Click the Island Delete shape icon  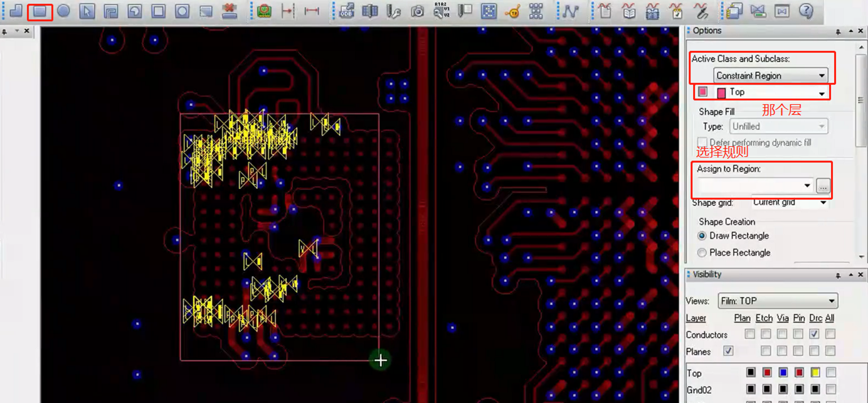point(206,11)
